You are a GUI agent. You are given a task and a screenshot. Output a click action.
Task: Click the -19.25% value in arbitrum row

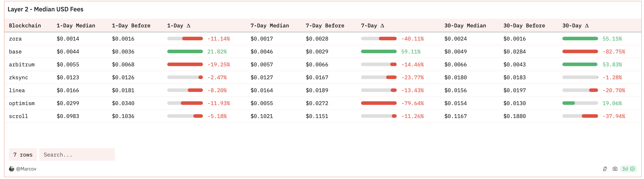[219, 65]
